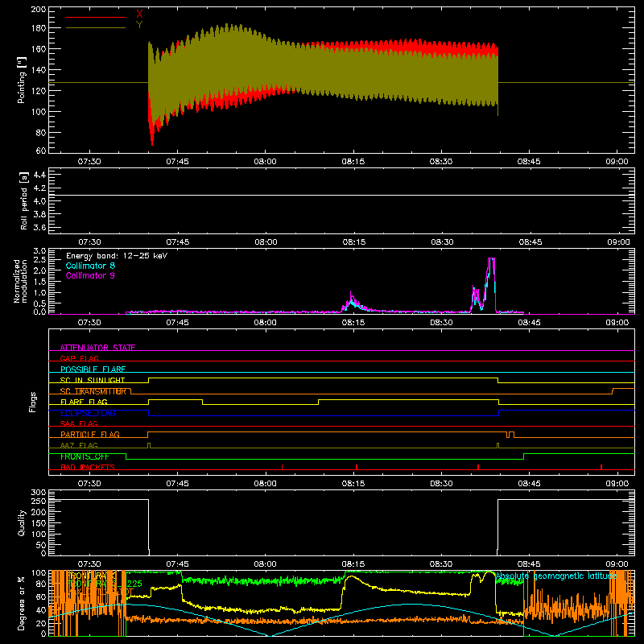The height and width of the screenshot is (644, 644).
Task: Click '09:00' under the Pointing plot
Action: pos(617,162)
